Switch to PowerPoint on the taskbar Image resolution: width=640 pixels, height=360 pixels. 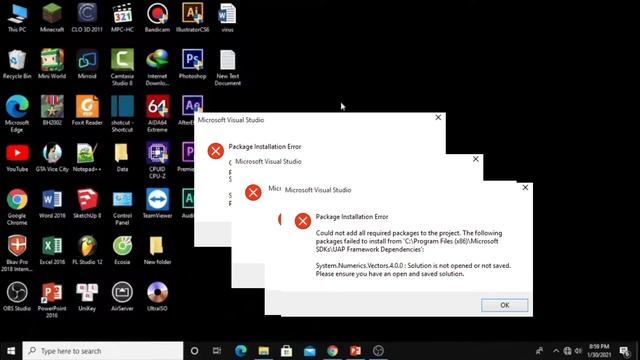pos(355,351)
